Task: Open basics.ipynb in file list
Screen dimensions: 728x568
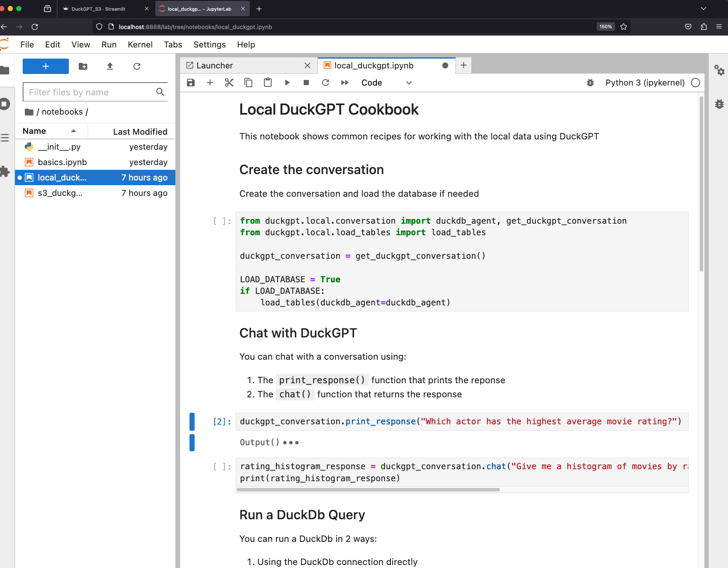Action: (x=62, y=162)
